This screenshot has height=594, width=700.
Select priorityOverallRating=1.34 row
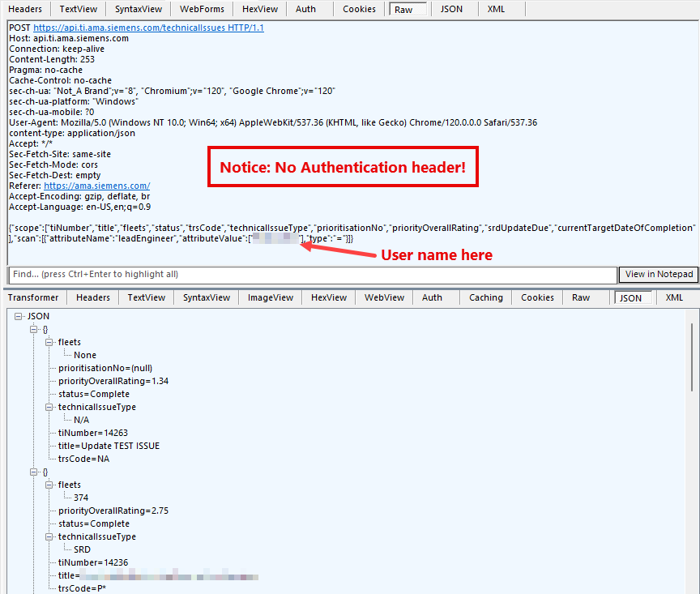point(113,381)
